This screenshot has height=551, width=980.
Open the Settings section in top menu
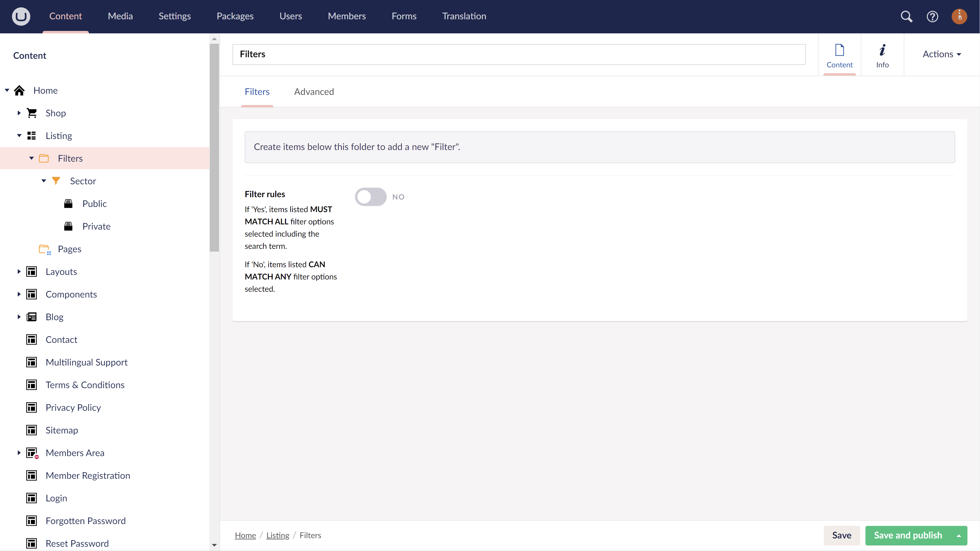[175, 16]
